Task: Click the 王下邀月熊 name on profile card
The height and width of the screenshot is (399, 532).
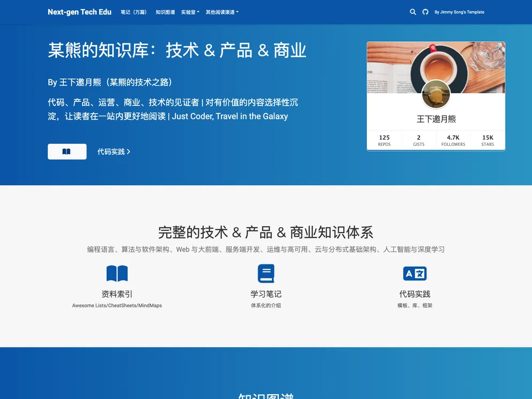Action: pos(435,119)
